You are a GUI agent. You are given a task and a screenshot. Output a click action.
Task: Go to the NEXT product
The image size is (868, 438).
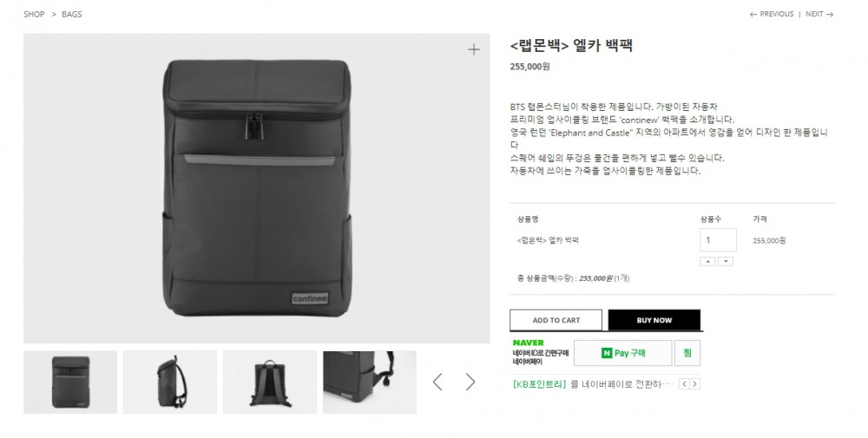pyautogui.click(x=819, y=15)
